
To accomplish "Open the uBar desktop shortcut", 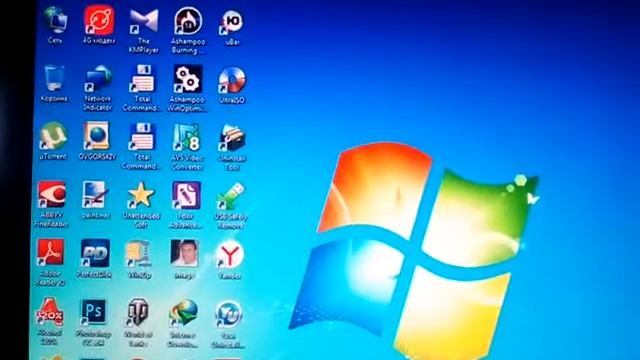I will tap(232, 22).
